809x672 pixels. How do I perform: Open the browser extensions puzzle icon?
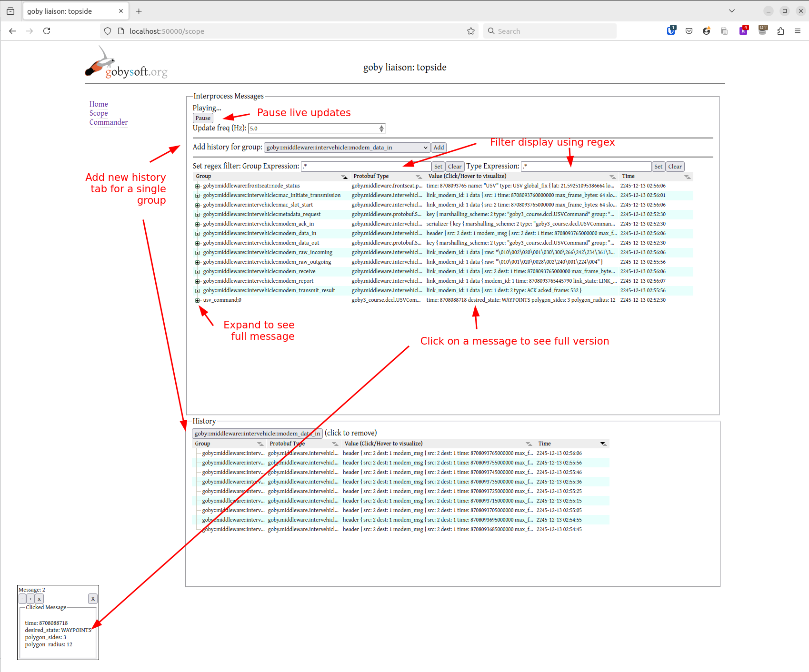pos(780,31)
